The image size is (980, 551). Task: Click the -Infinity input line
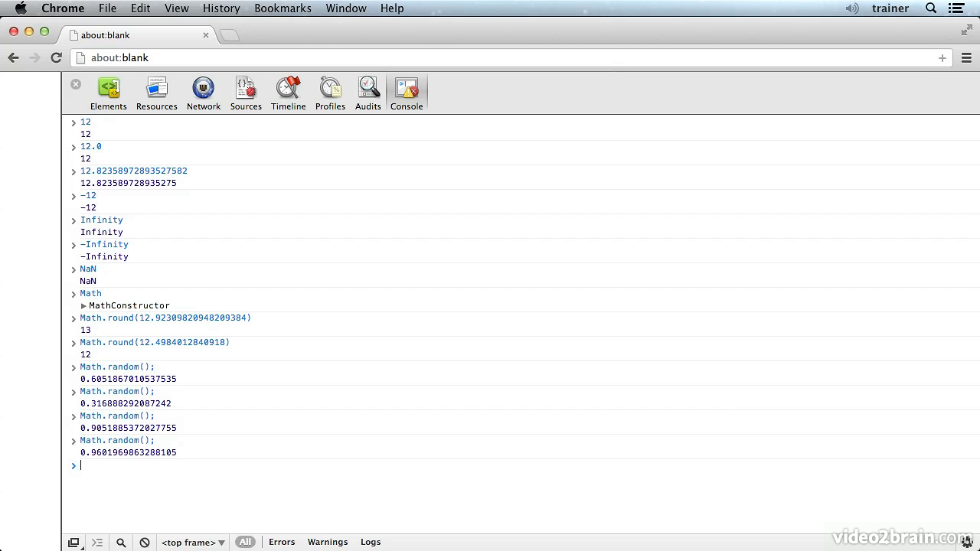104,244
